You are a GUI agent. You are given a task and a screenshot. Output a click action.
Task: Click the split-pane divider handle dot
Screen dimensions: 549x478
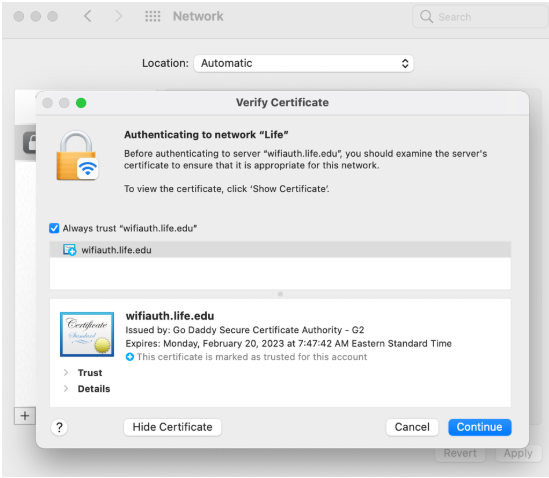point(280,294)
